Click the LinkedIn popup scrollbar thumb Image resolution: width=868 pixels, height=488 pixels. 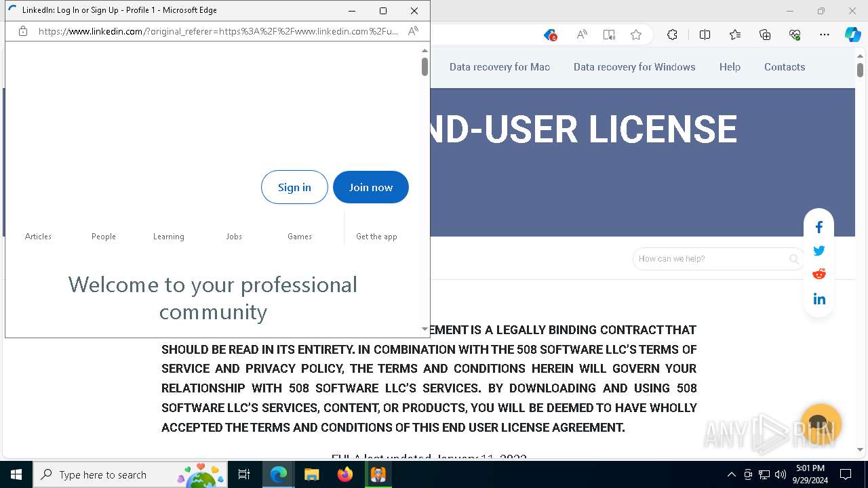(x=425, y=66)
